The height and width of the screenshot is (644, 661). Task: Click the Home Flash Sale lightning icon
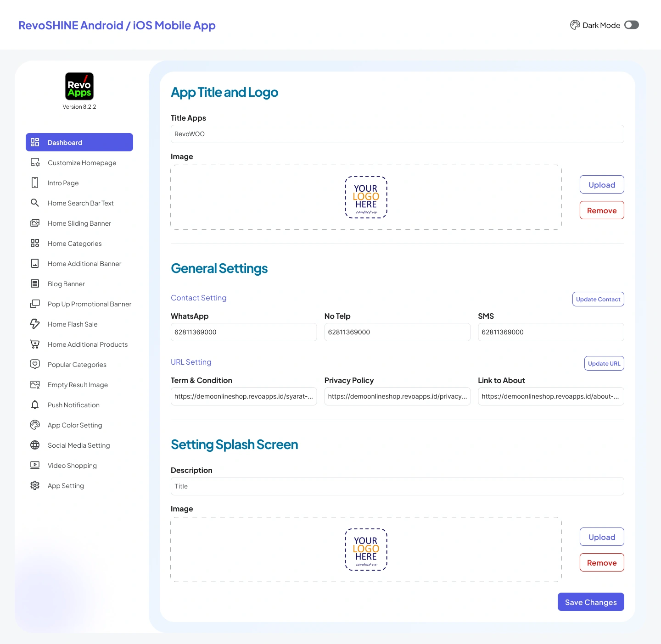(x=35, y=324)
